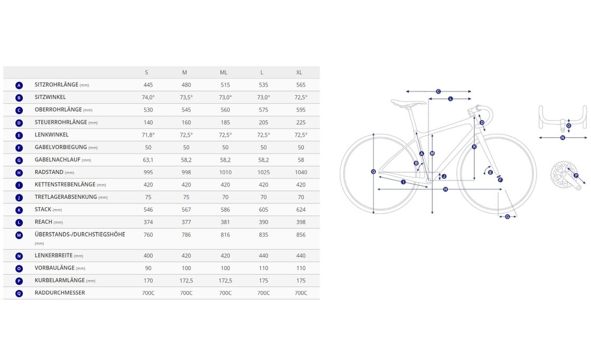Select the H badge in the RADSTAND row

(19, 173)
